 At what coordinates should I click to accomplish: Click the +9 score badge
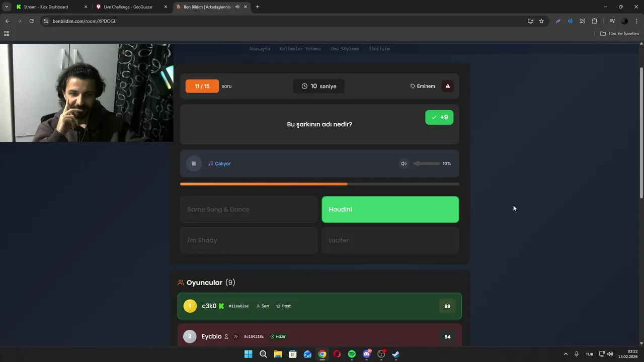[x=439, y=117]
